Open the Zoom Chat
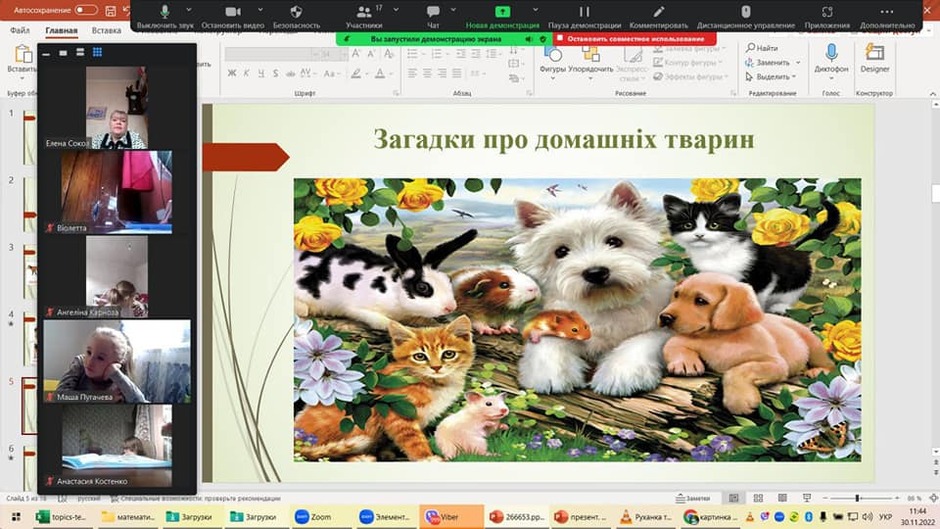The image size is (940, 529). 433,16
